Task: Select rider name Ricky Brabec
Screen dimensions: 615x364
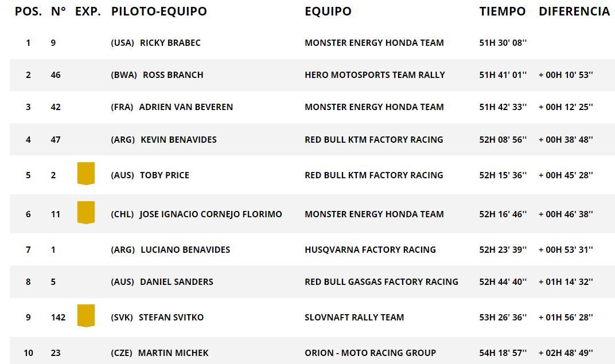Action: pyautogui.click(x=170, y=43)
